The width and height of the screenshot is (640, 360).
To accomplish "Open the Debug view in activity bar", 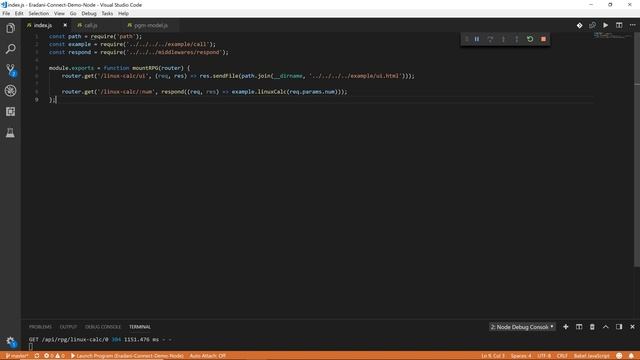I will (10, 91).
